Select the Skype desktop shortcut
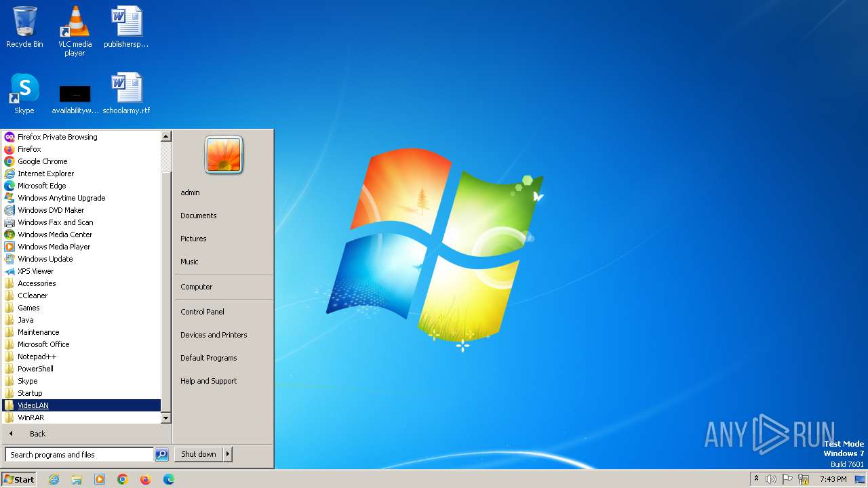Screen dimensions: 868x488 24,94
